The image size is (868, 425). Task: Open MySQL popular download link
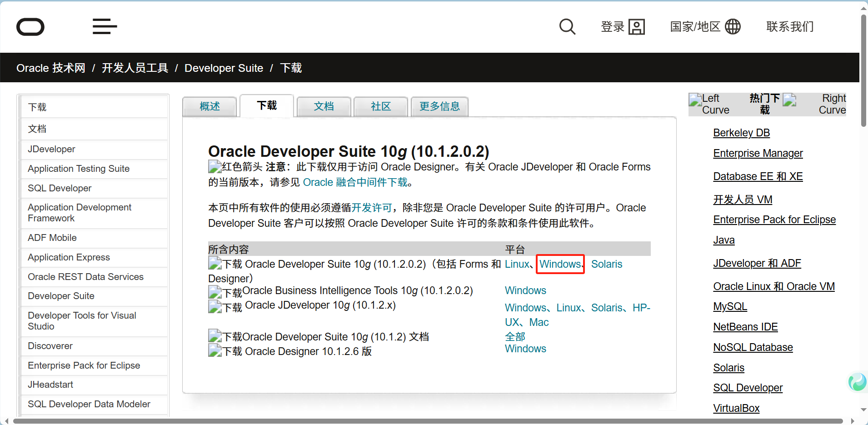[730, 306]
